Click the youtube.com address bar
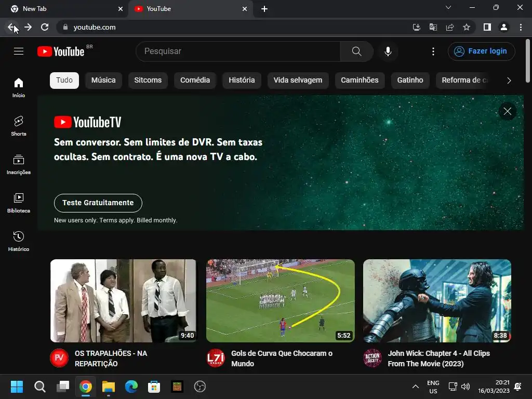Image resolution: width=532 pixels, height=399 pixels. 234,27
